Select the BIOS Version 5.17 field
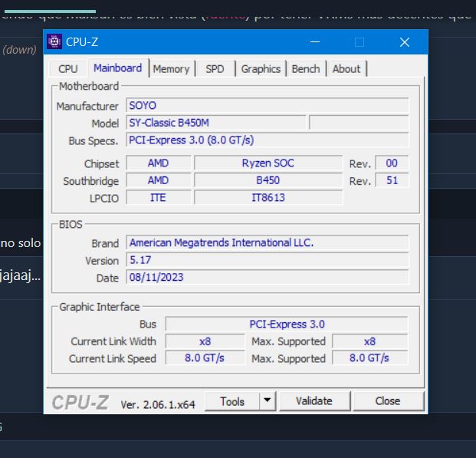Image resolution: width=476 pixels, height=458 pixels. 267,260
